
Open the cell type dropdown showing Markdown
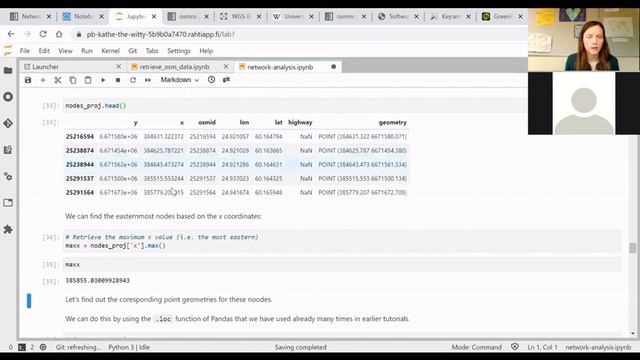click(x=180, y=80)
